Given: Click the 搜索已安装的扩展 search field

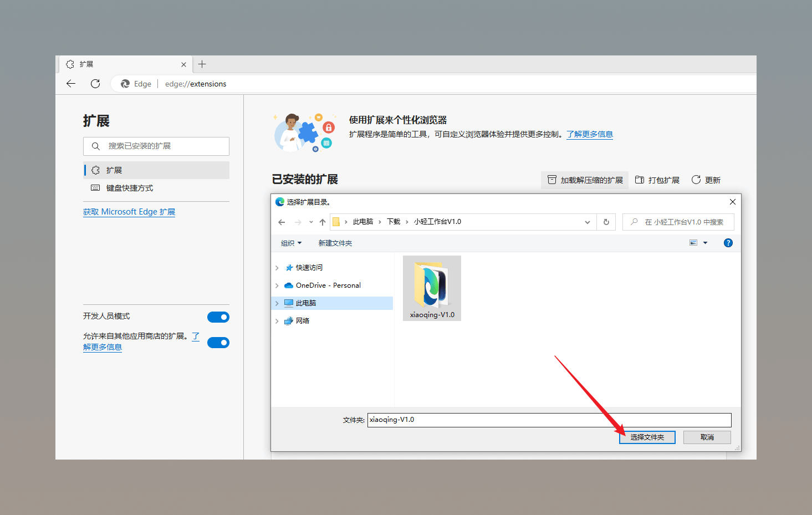Looking at the screenshot, I should (156, 146).
